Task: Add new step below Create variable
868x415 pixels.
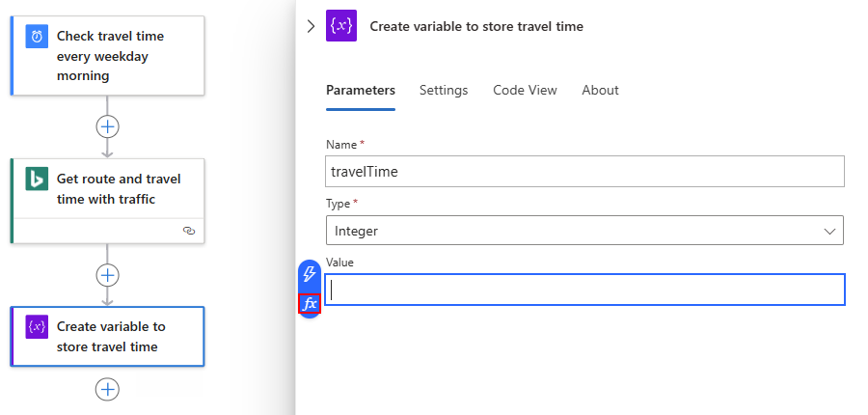Action: point(107,389)
